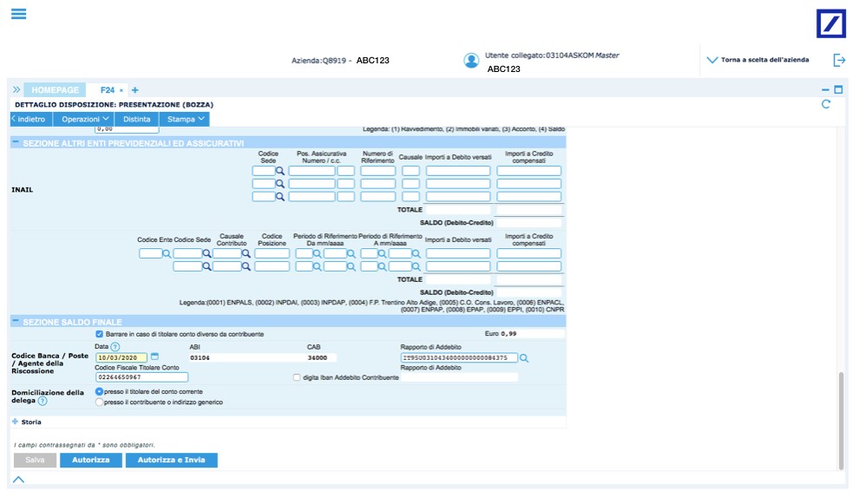Click the Autorizza button
The height and width of the screenshot is (504, 852).
(x=91, y=460)
